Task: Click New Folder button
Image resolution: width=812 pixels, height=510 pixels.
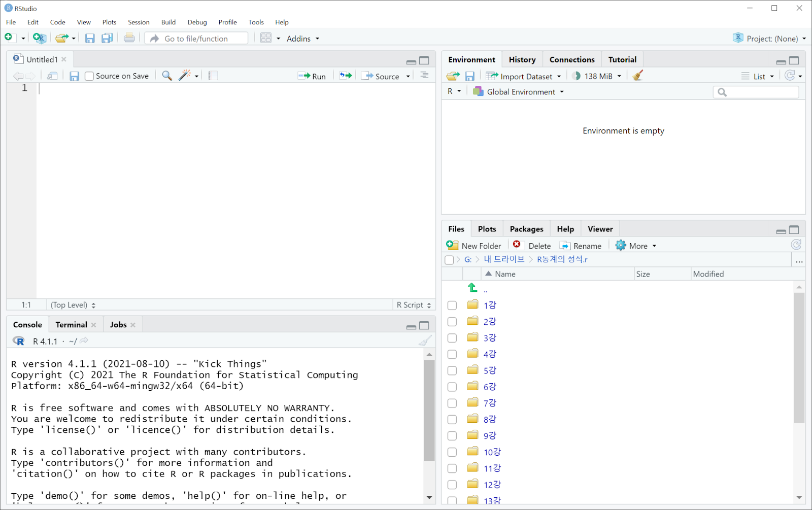Action: coord(473,246)
